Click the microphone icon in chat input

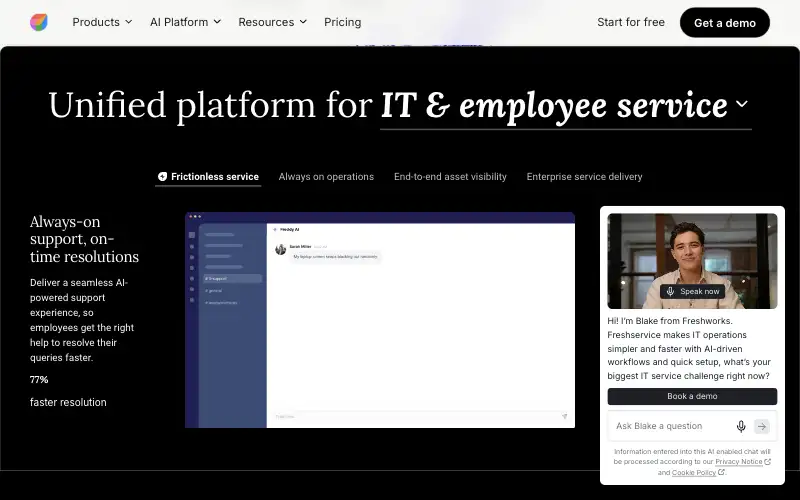[741, 427]
